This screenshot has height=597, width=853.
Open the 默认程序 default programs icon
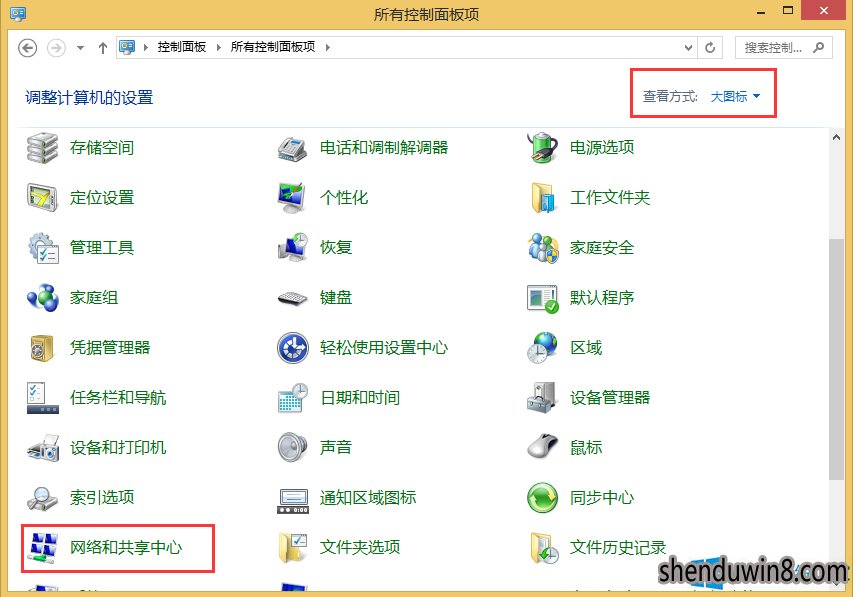point(542,299)
